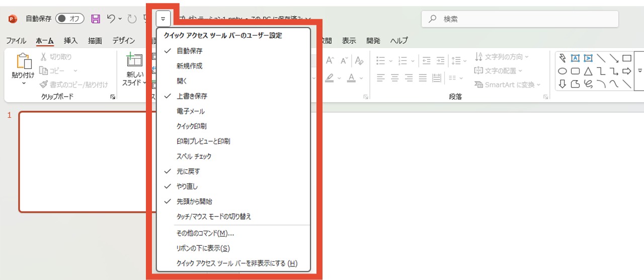Viewport: 644px width, 280px height.
Task: Check タッチ/マウス モードの切り替え option
Action: tap(233, 217)
